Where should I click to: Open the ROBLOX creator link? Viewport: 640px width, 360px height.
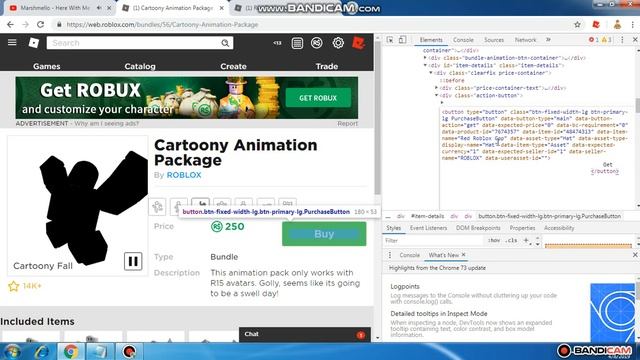[x=184, y=175]
